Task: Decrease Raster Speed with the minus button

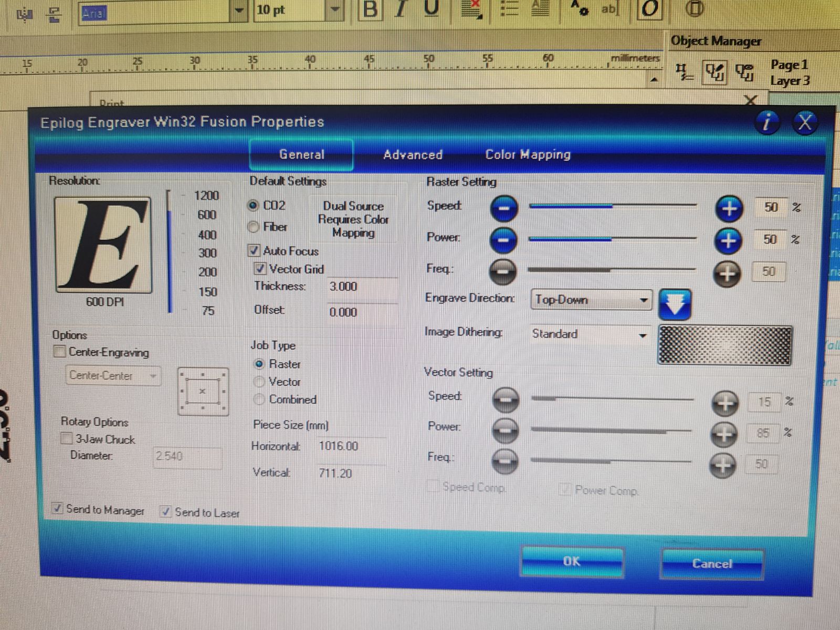Action: (x=504, y=208)
